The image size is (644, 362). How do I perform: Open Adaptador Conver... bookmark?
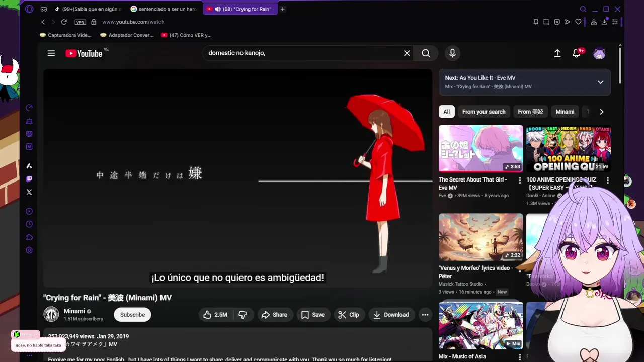coord(127,35)
